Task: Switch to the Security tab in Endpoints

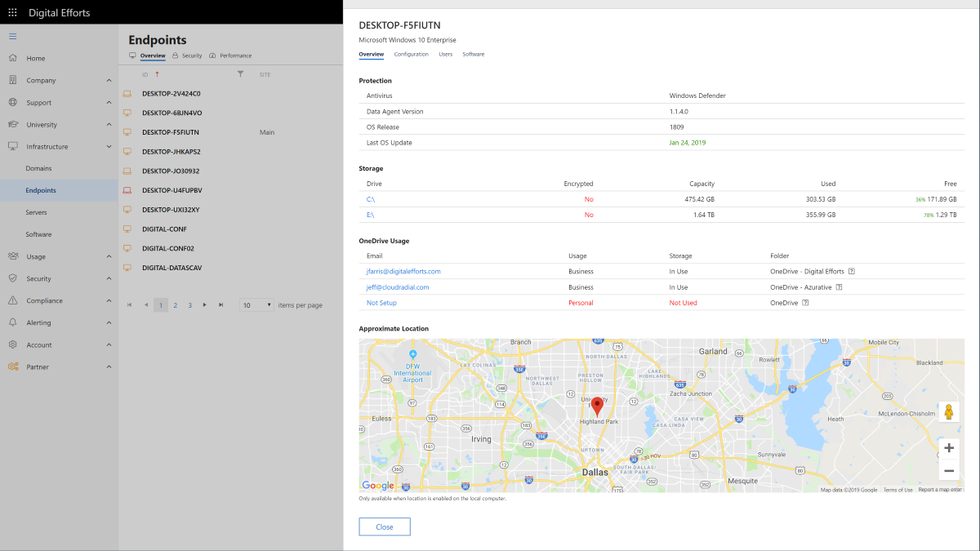Action: [x=194, y=56]
